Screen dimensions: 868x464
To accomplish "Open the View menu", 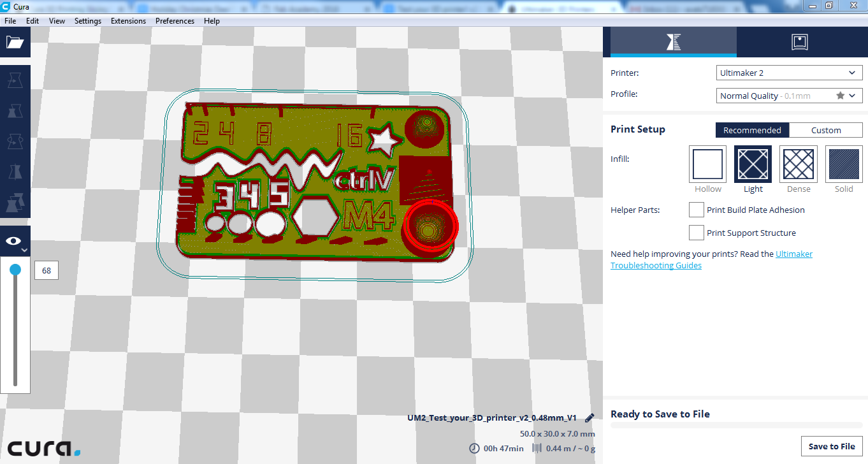I will click(x=57, y=20).
